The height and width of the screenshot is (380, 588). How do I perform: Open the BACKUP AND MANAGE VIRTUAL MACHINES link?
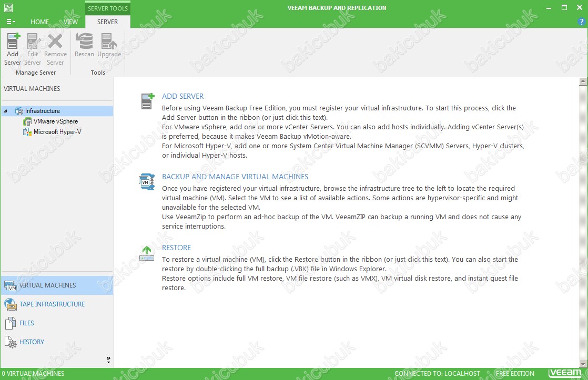(235, 177)
